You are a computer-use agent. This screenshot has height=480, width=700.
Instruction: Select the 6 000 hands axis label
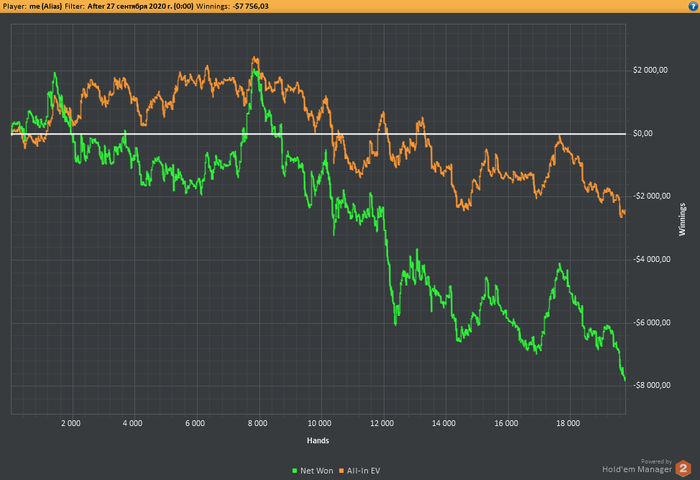tap(195, 423)
